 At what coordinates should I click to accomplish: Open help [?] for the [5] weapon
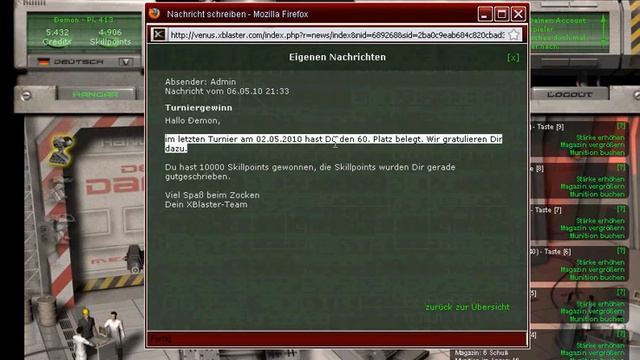621,292
